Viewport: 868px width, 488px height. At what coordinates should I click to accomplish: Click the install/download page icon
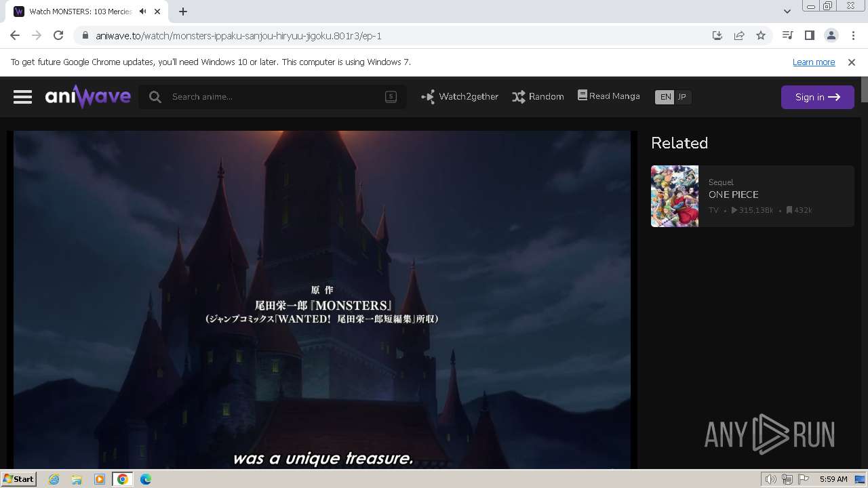click(x=717, y=35)
